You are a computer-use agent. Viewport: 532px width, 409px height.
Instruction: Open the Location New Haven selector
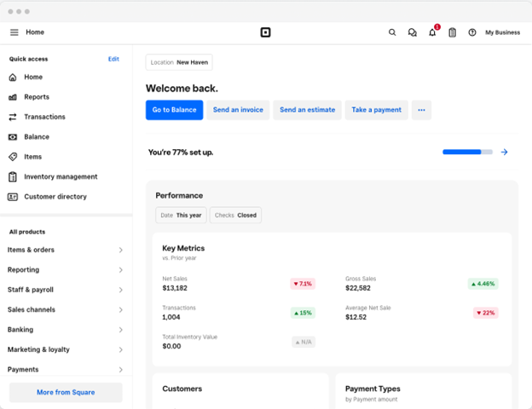(x=179, y=62)
